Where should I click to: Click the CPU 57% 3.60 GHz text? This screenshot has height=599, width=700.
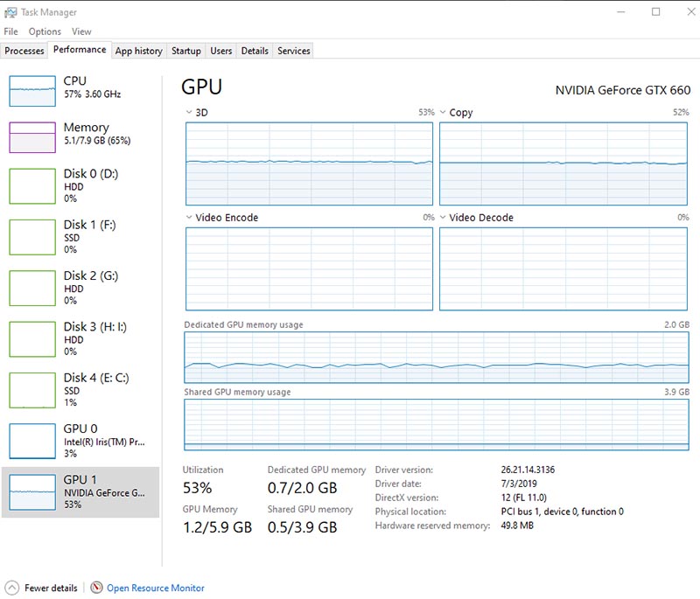(93, 94)
